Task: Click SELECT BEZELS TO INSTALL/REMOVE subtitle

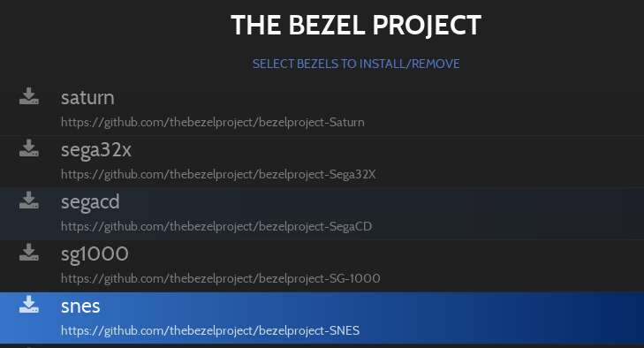Action: click(x=356, y=64)
